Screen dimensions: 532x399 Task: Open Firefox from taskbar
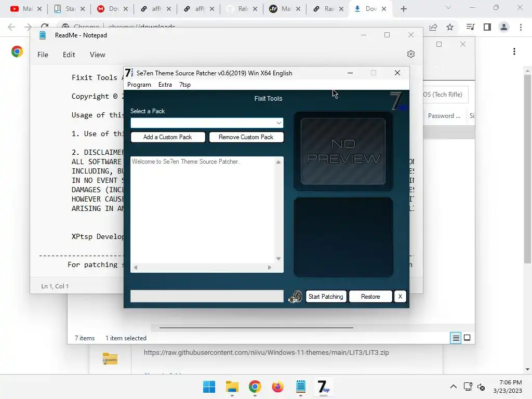[277, 387]
